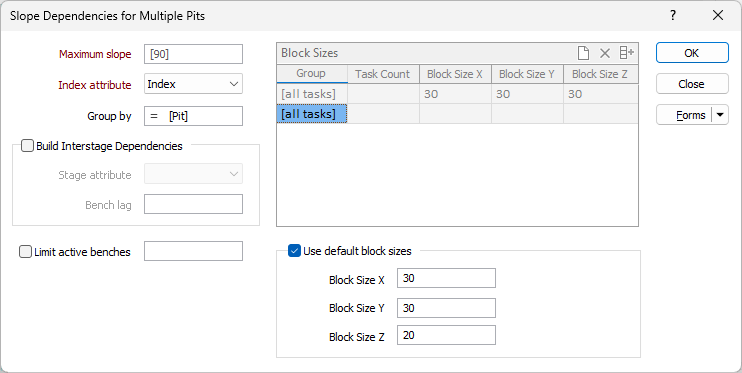The height and width of the screenshot is (373, 742).
Task: Confirm with the OK button
Action: point(692,53)
